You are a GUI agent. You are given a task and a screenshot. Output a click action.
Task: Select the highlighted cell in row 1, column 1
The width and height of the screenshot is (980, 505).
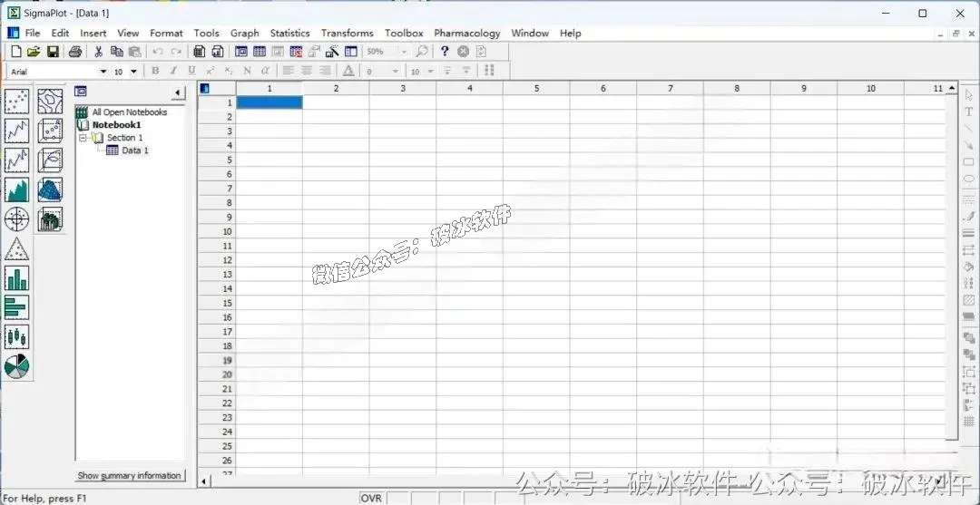coord(269,102)
